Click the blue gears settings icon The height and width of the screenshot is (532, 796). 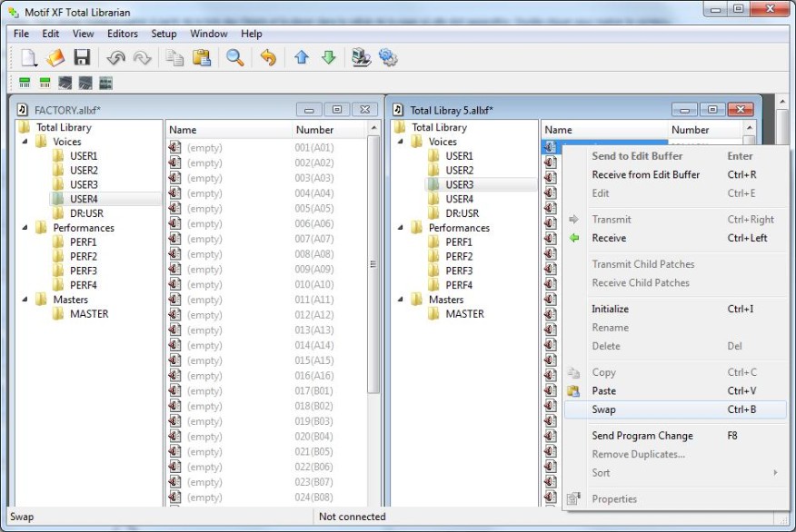tap(388, 58)
